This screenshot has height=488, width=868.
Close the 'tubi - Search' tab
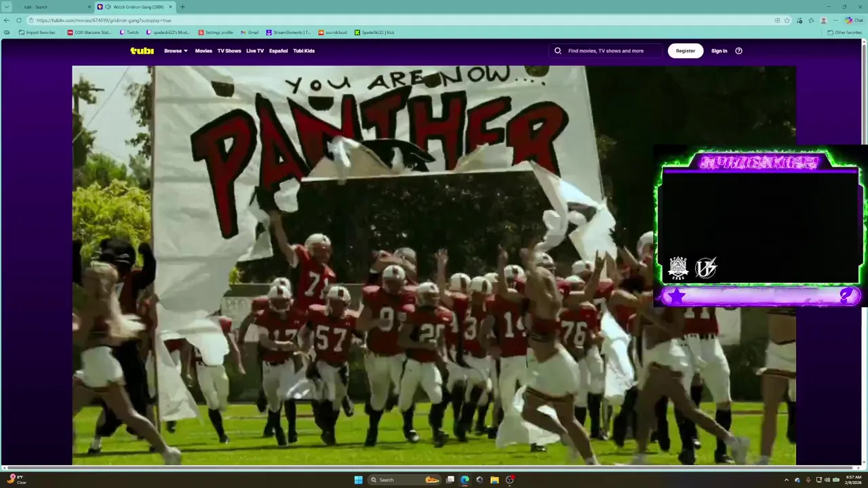point(89,7)
